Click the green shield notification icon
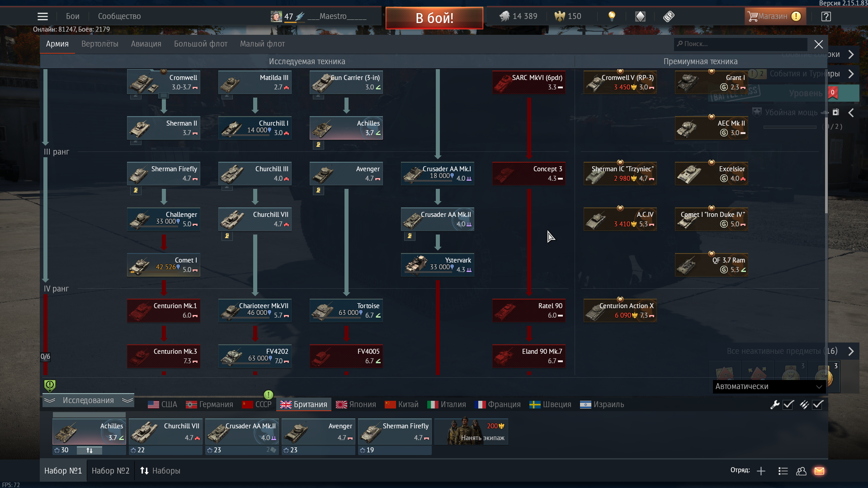 click(x=50, y=385)
